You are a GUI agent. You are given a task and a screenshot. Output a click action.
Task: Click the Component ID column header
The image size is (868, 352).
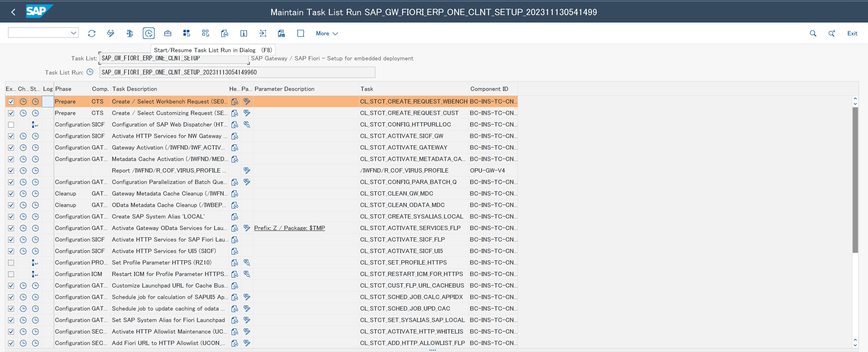point(489,89)
